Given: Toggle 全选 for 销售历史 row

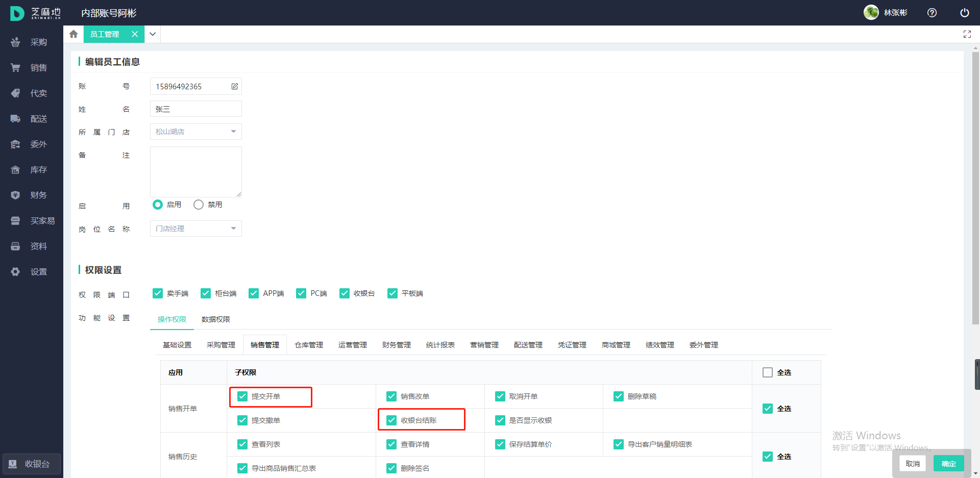Looking at the screenshot, I should [x=768, y=457].
